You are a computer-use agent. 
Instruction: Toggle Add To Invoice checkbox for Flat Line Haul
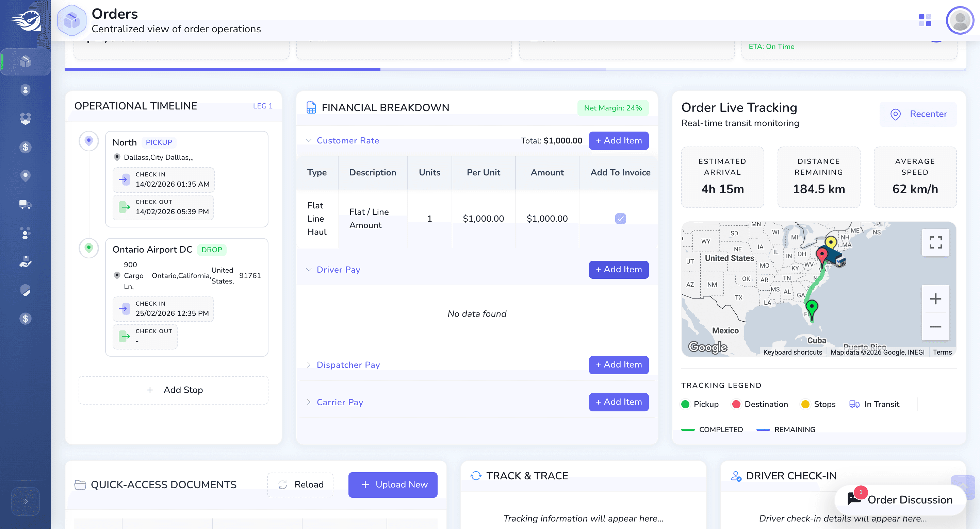coord(620,219)
